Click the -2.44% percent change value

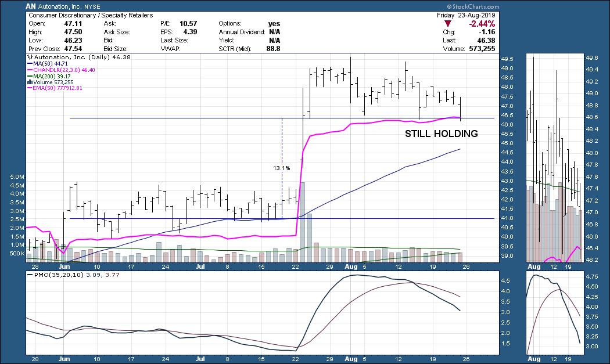pyautogui.click(x=482, y=24)
